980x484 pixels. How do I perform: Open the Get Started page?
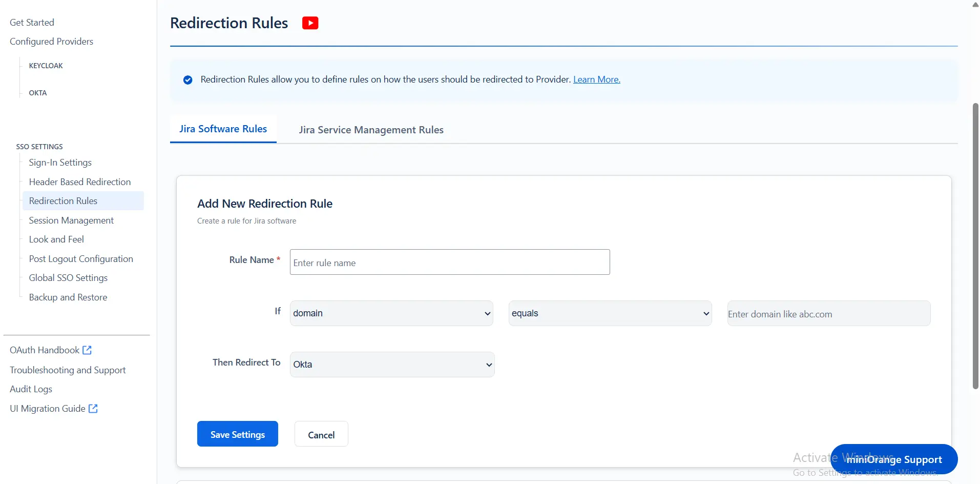[x=32, y=23]
